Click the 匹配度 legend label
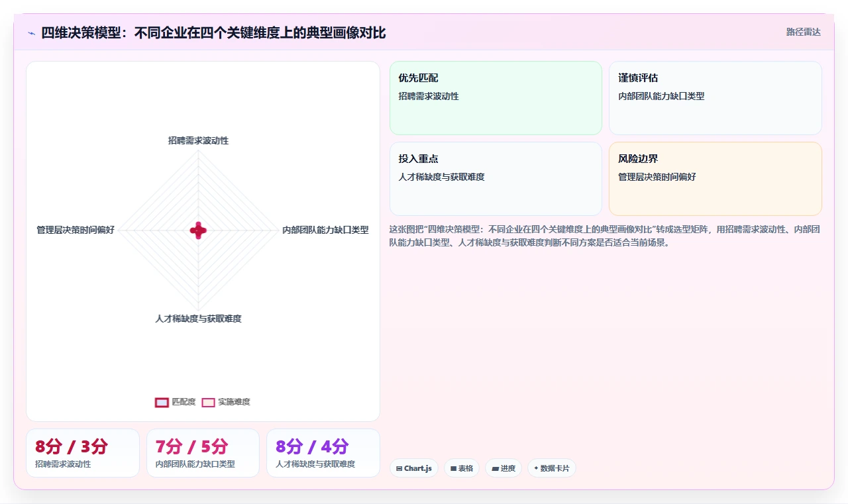The image size is (848, 504). click(184, 402)
